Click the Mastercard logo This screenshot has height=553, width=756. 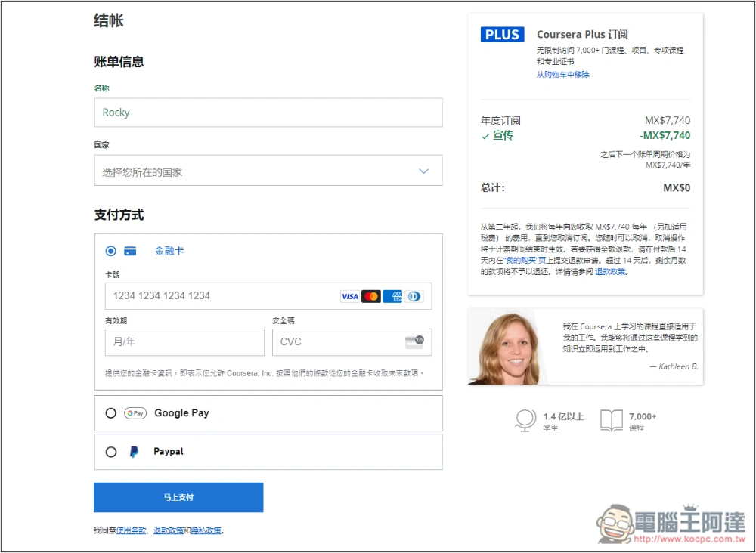coord(370,296)
